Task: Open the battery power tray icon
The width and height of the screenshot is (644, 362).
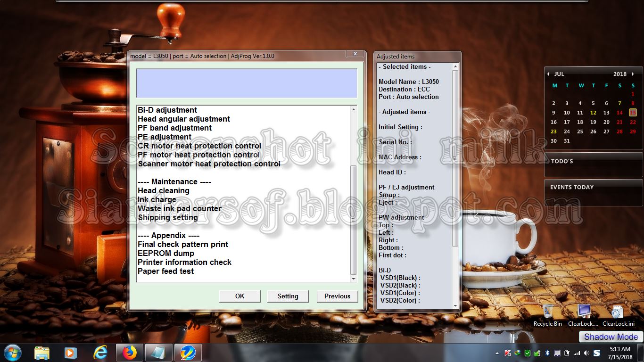Action: [x=566, y=353]
